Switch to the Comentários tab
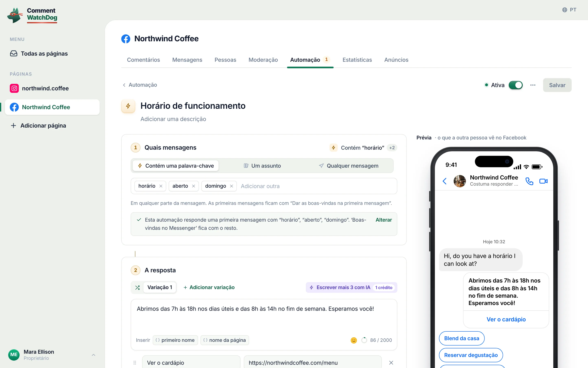Viewport: 588px width, 368px height. 143,60
